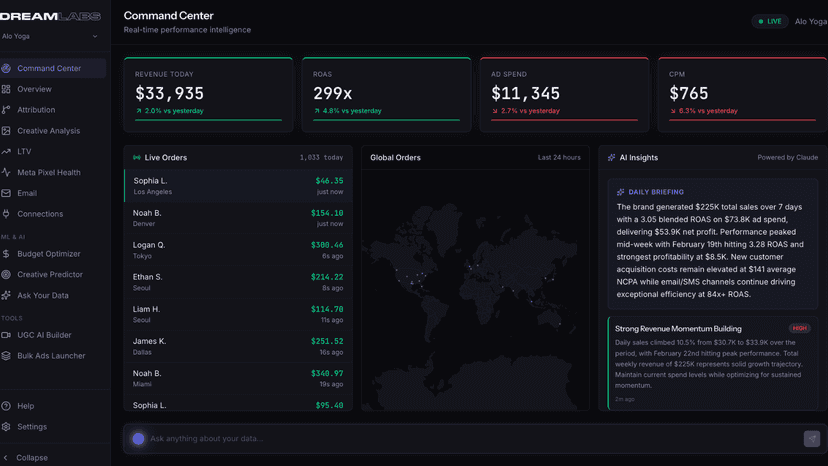Click the Bulk Ads Launcher layers icon

tap(6, 356)
